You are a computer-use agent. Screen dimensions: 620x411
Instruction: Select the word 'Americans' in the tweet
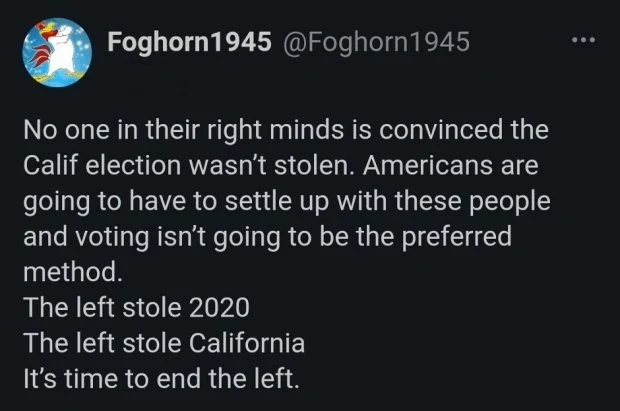[x=428, y=165]
